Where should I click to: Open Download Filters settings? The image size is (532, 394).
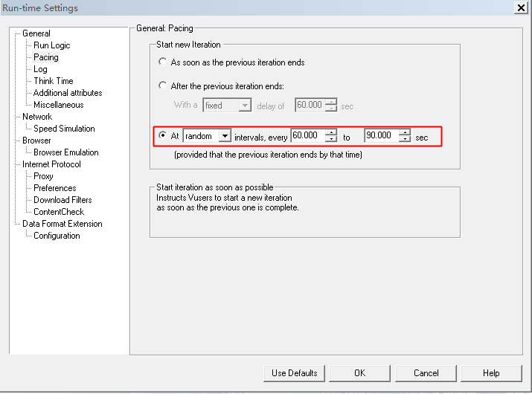click(63, 200)
